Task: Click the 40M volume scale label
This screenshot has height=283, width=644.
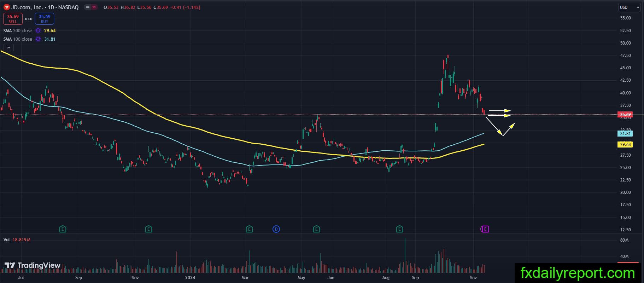Action: [x=624, y=256]
